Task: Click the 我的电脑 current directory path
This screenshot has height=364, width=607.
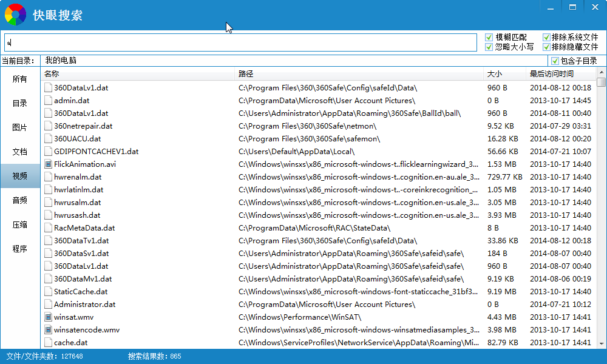Action: click(61, 61)
